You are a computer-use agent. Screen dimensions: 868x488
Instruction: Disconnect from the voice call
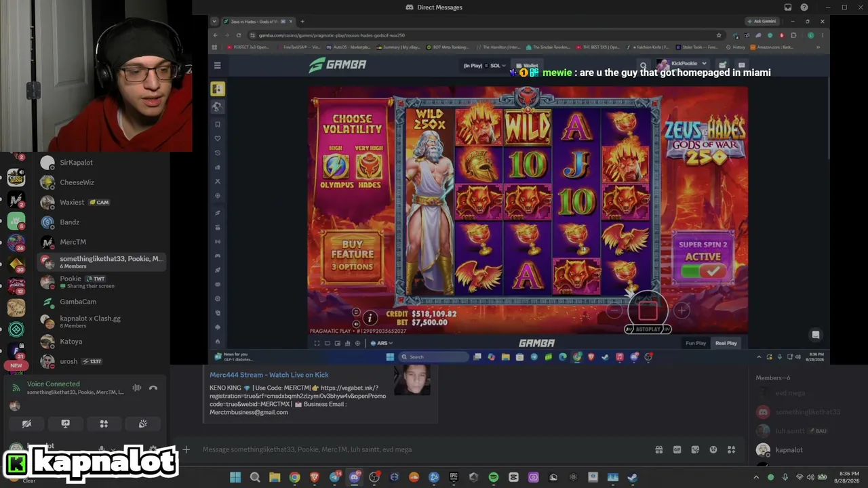tap(153, 388)
